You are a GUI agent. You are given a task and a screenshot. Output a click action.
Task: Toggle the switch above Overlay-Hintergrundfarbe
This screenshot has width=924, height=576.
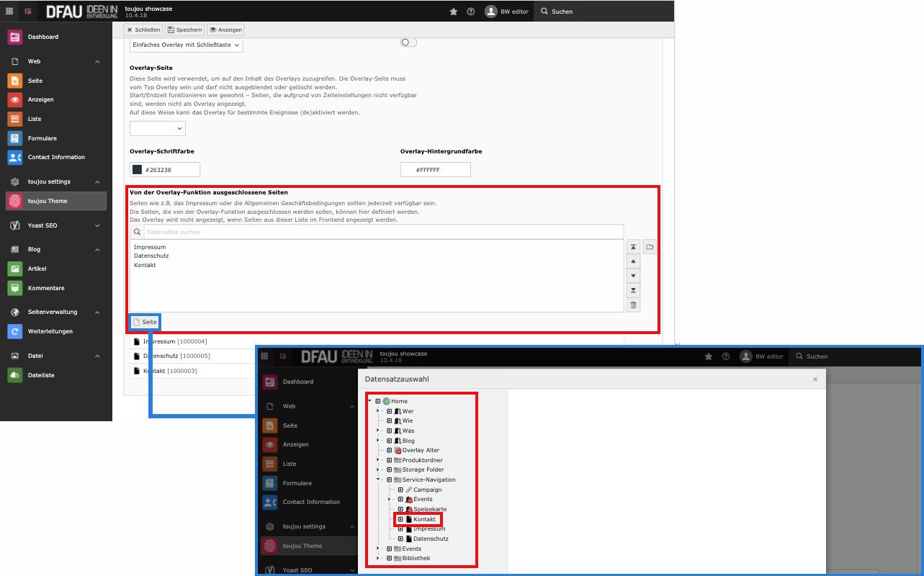coord(408,42)
